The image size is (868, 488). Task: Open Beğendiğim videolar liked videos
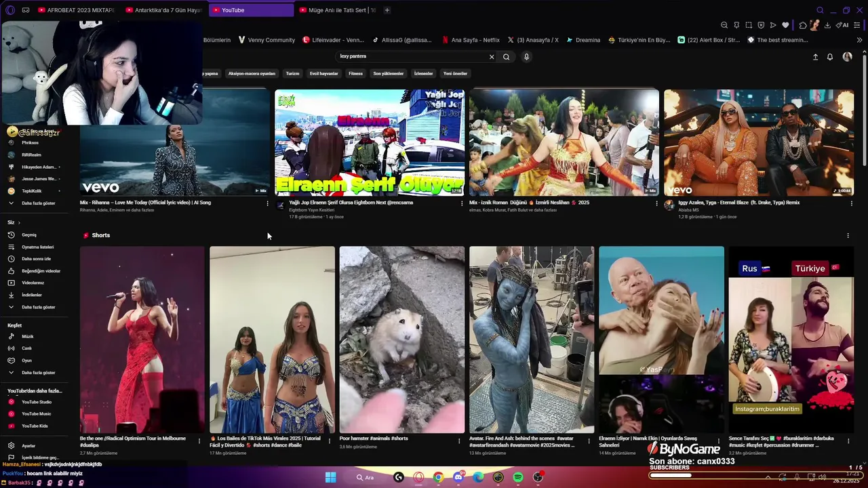(41, 271)
